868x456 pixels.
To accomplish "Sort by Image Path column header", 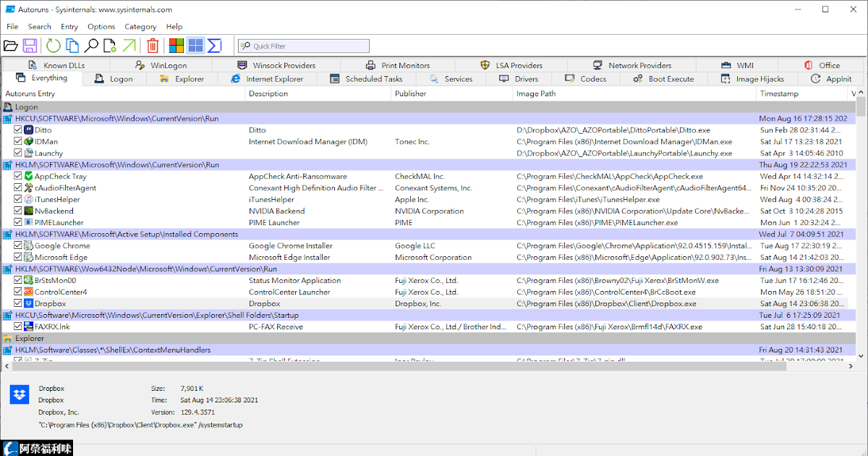I will [x=634, y=93].
